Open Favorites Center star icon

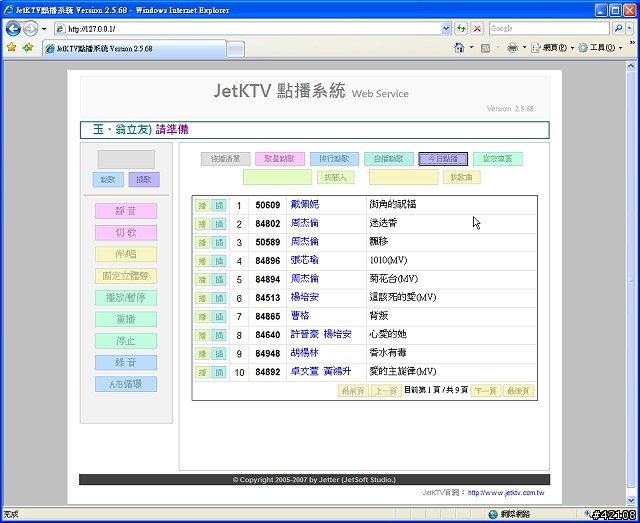point(11,47)
